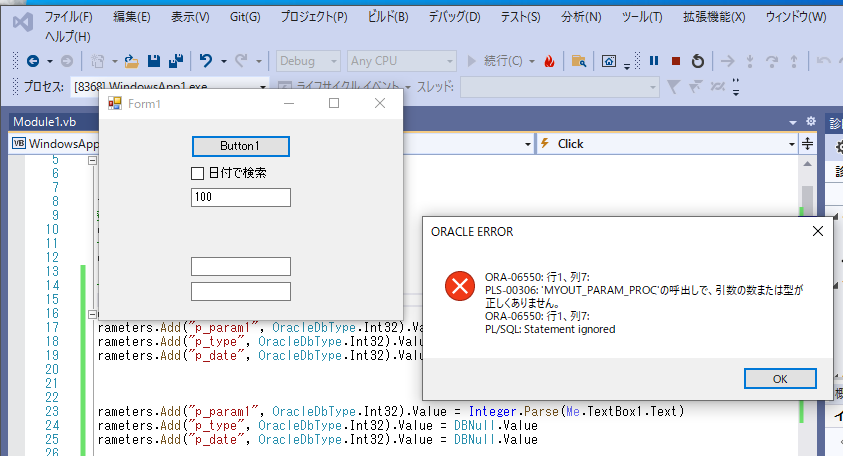Open the プロセス selection dropdown
Screen dimensions: 843x456
point(262,87)
